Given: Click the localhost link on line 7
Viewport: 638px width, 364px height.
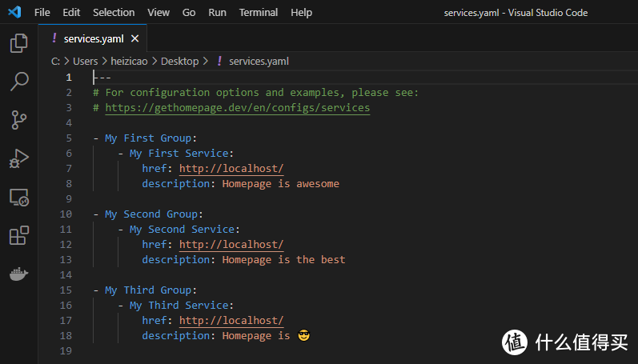Looking at the screenshot, I should point(231,169).
